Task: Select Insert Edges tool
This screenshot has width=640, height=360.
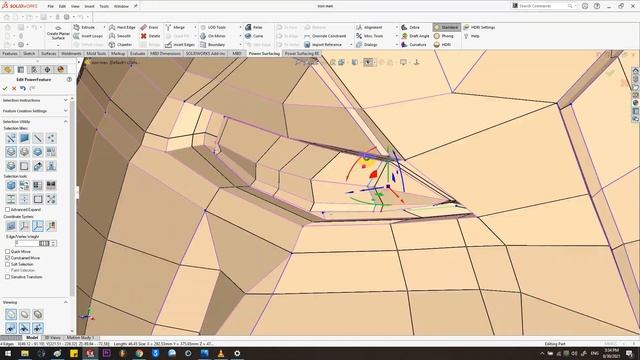Action: [x=180, y=44]
